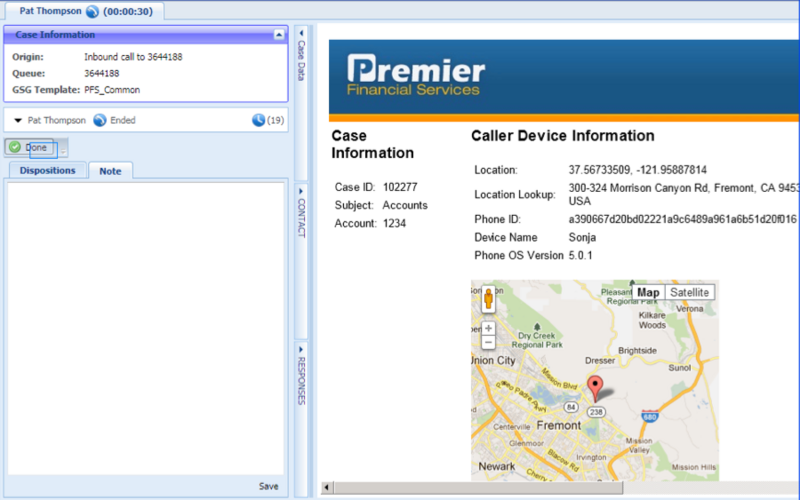Zoom out the map with minus button
Viewport: 800px width, 500px height.
click(x=488, y=342)
